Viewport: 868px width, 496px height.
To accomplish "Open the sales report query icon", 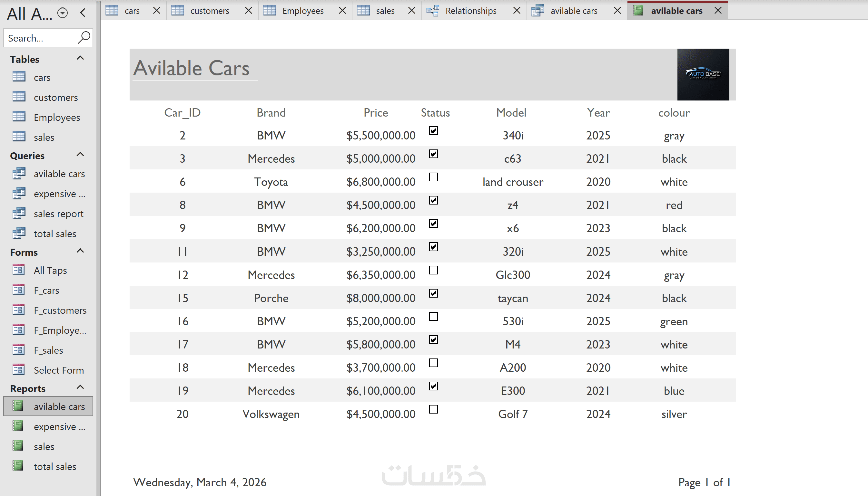I will coord(19,213).
